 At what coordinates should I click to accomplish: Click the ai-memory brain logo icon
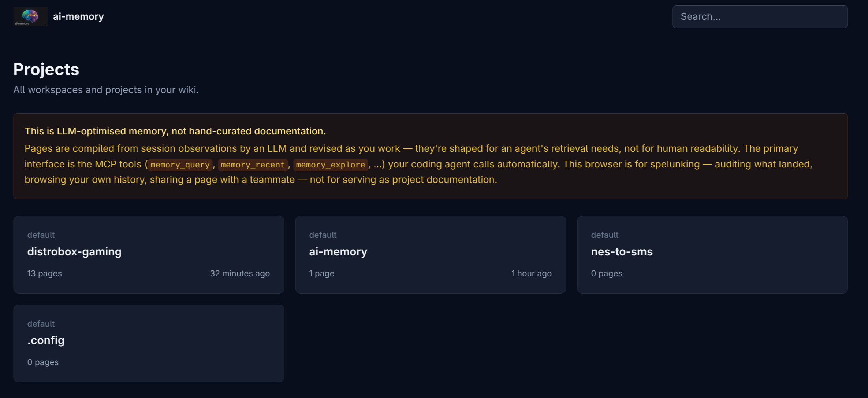(x=30, y=16)
